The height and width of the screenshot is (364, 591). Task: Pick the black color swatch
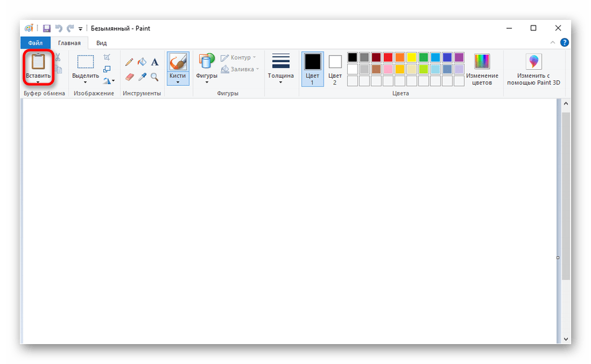click(x=352, y=57)
